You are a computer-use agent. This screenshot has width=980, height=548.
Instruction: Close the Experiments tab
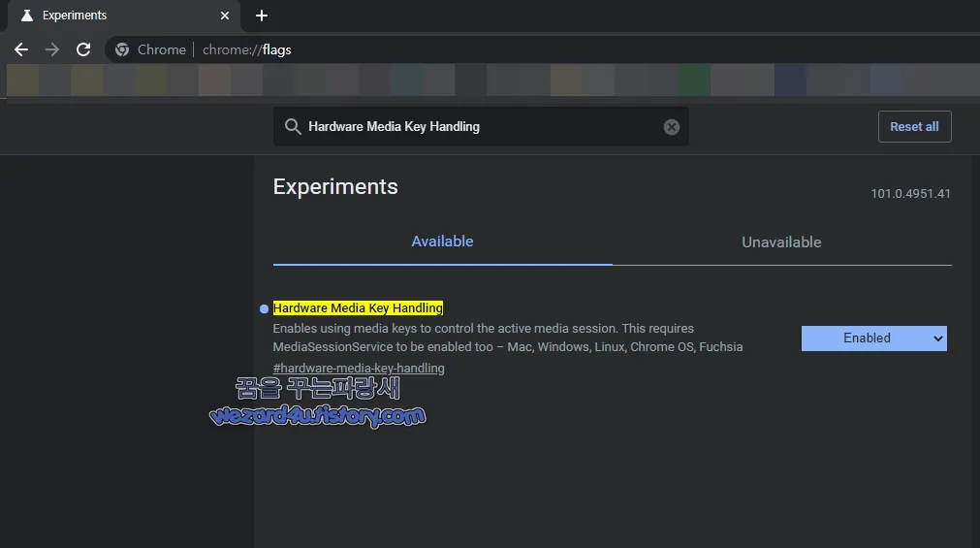[x=224, y=16]
